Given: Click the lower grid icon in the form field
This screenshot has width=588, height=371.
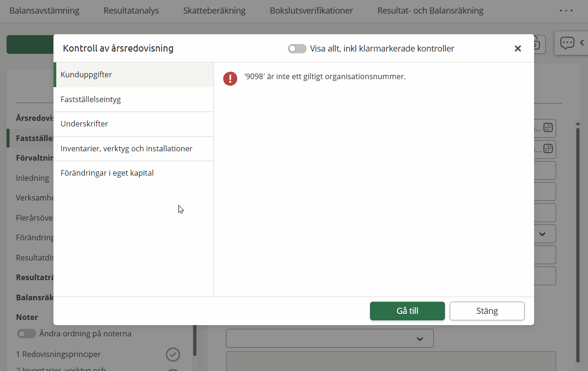Looking at the screenshot, I should click(548, 148).
